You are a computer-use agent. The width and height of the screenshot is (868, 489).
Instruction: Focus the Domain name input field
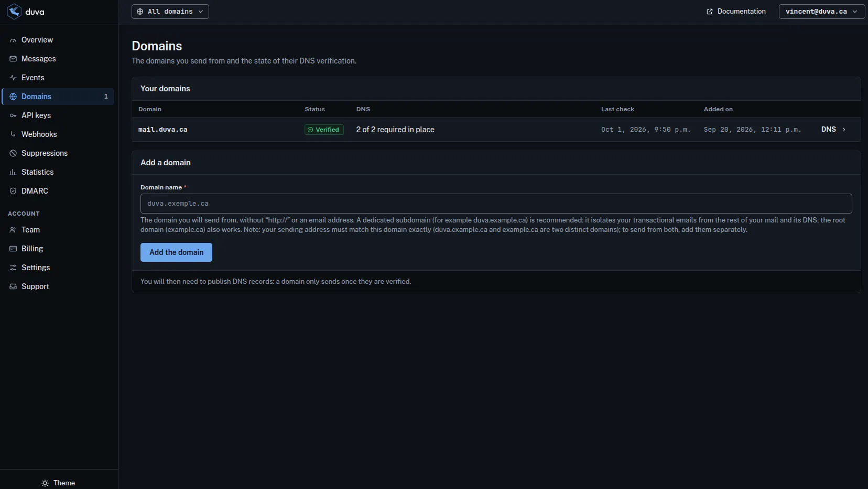pos(496,204)
